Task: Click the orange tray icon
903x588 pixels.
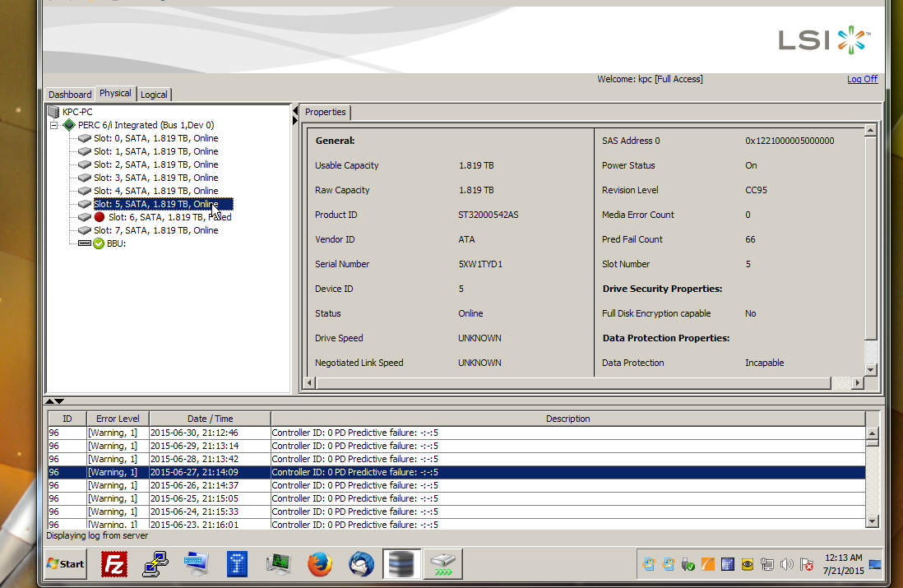Action: point(708,564)
